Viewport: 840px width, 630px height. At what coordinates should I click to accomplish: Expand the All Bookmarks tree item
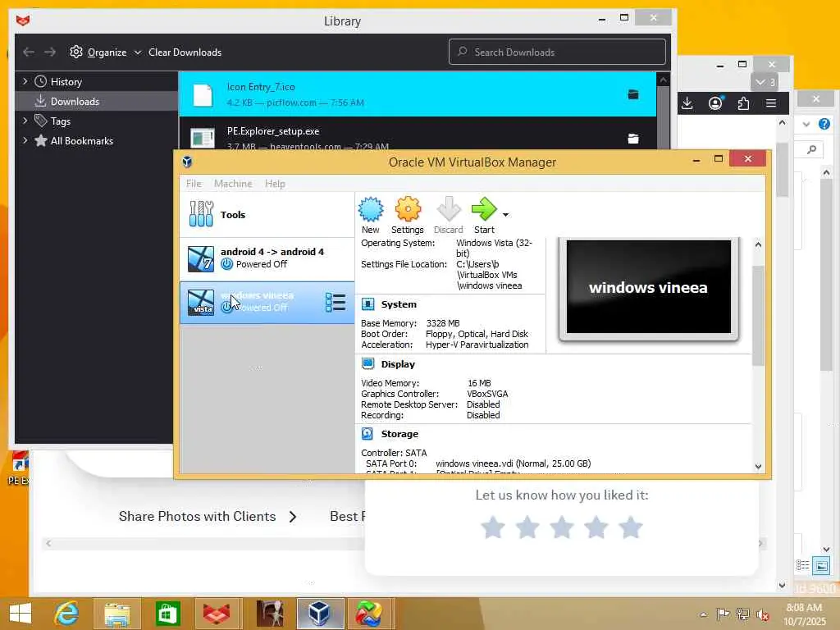pos(25,141)
